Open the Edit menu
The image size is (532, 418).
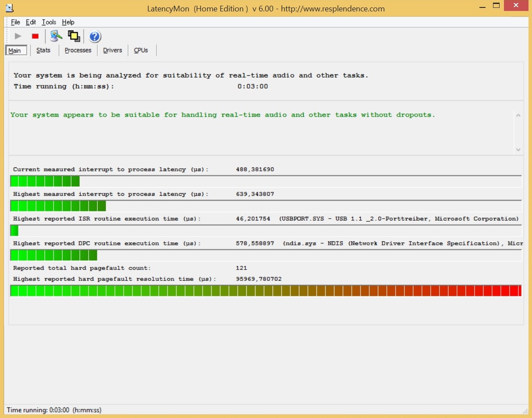31,22
